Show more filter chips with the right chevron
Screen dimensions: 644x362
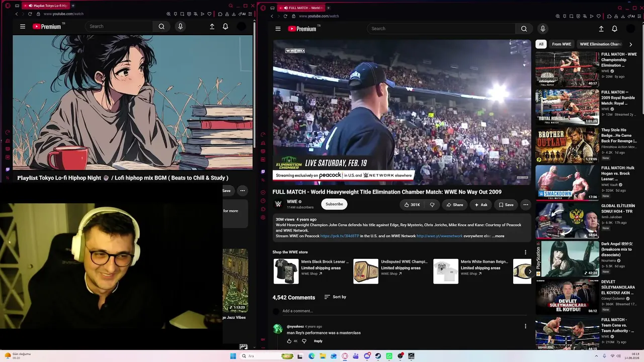630,44
